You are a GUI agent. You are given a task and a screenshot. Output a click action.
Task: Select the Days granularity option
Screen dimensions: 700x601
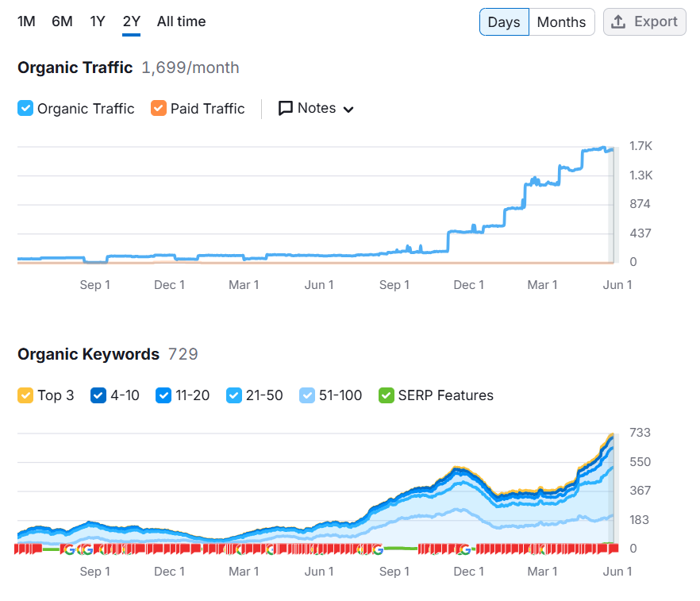pos(504,22)
